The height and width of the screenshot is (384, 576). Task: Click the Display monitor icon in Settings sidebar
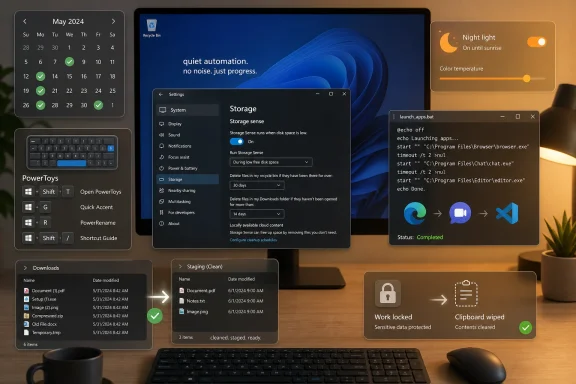point(162,124)
